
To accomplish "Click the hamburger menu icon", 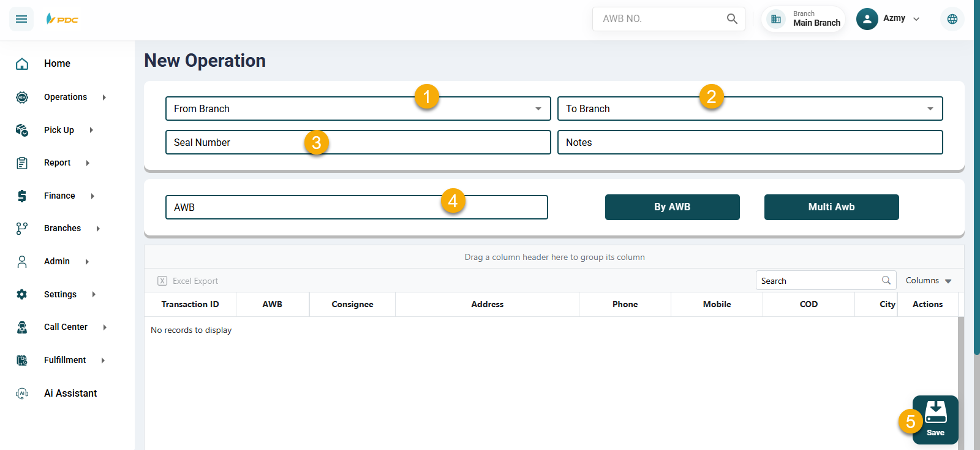I will click(21, 19).
